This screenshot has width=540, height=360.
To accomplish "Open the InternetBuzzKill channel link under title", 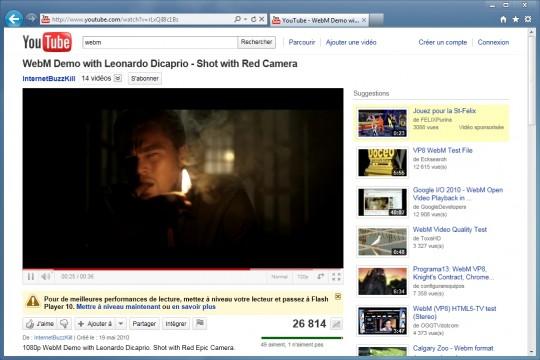I will tap(49, 79).
